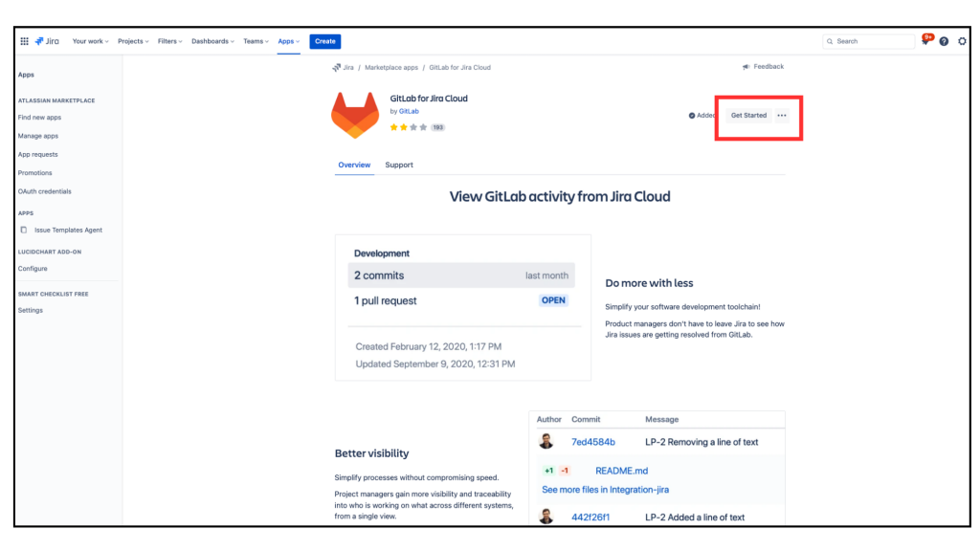This screenshot has height=551, width=980.
Task: Open the notifications bell icon
Action: click(x=925, y=40)
